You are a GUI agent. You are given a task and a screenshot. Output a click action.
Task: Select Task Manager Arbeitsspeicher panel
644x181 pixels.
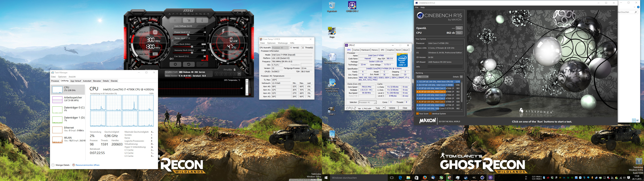[x=68, y=100]
